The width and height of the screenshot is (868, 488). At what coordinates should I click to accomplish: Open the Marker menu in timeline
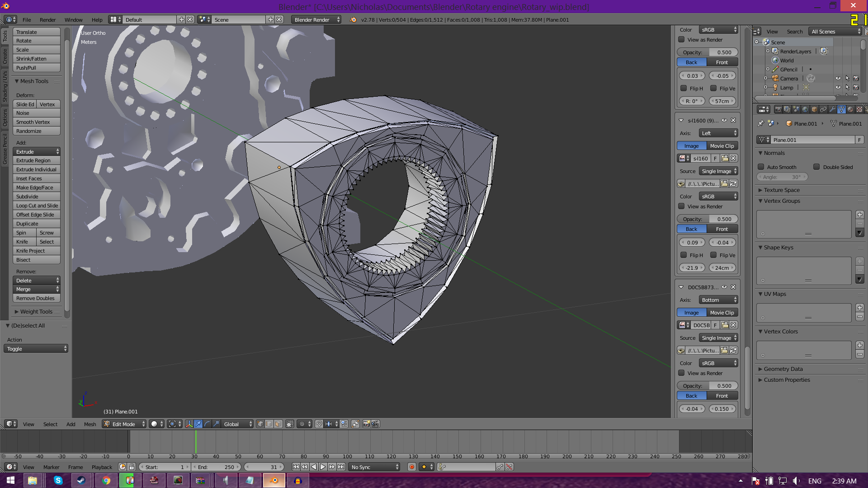51,467
